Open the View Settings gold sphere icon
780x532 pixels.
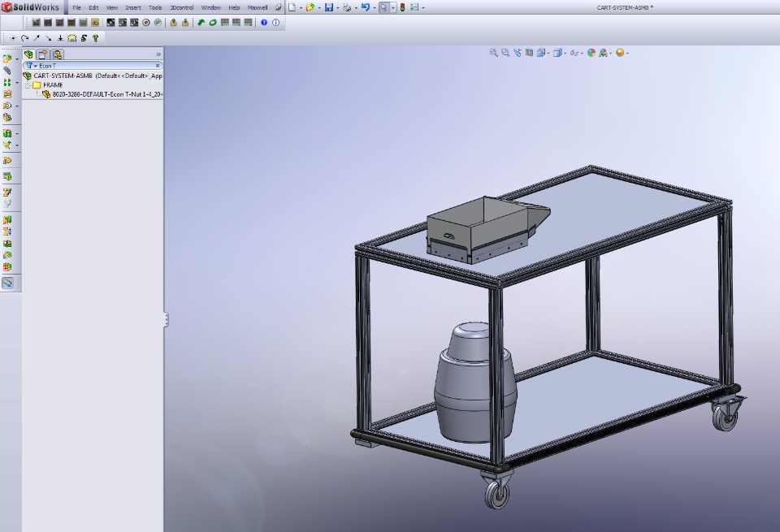(620, 53)
